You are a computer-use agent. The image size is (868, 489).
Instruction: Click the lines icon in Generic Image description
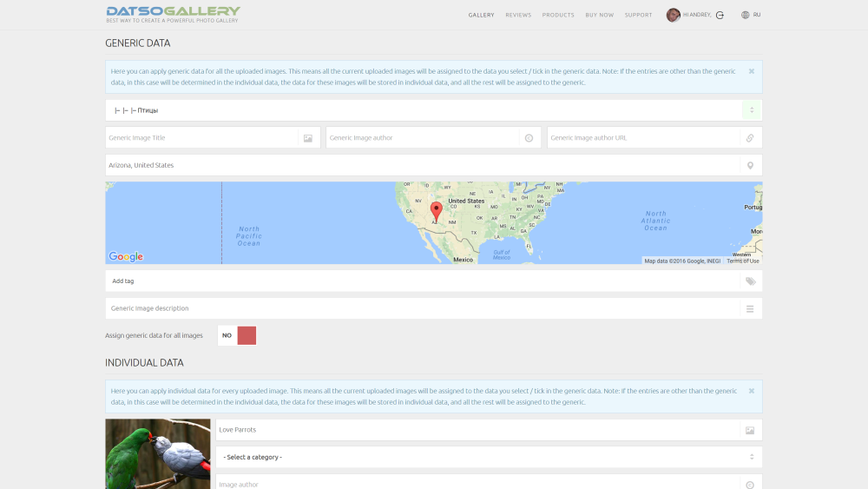point(750,308)
